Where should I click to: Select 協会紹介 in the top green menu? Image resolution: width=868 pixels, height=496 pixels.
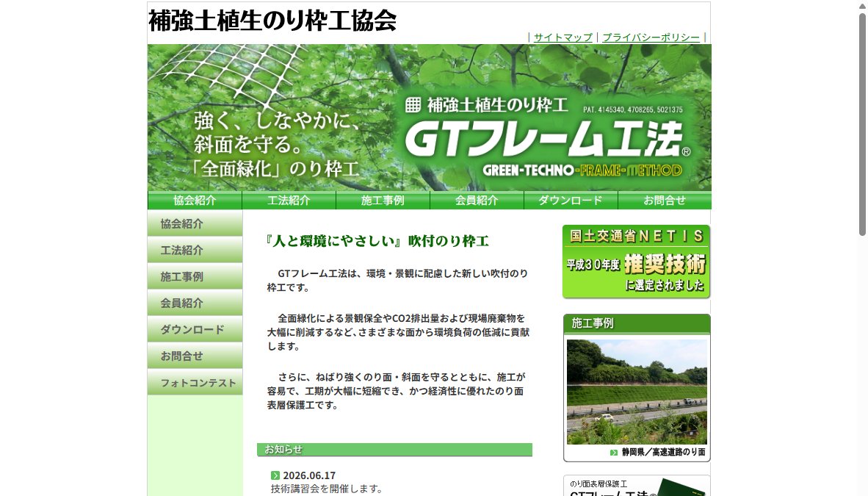tap(195, 200)
